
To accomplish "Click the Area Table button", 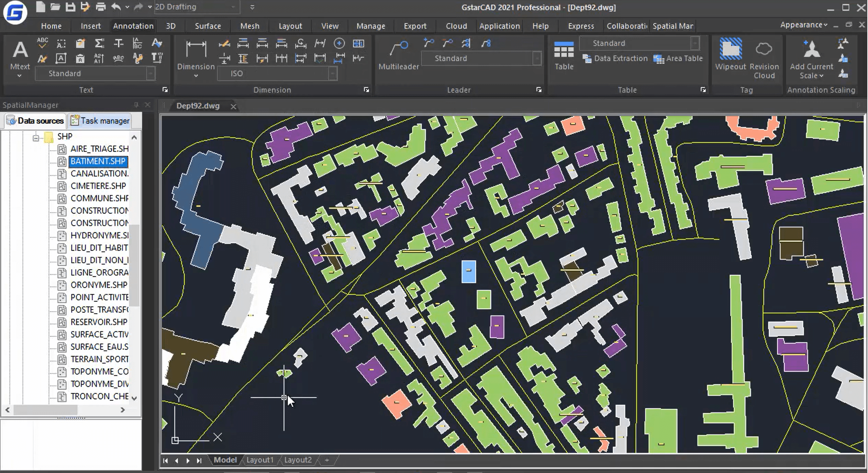I will pyautogui.click(x=678, y=58).
